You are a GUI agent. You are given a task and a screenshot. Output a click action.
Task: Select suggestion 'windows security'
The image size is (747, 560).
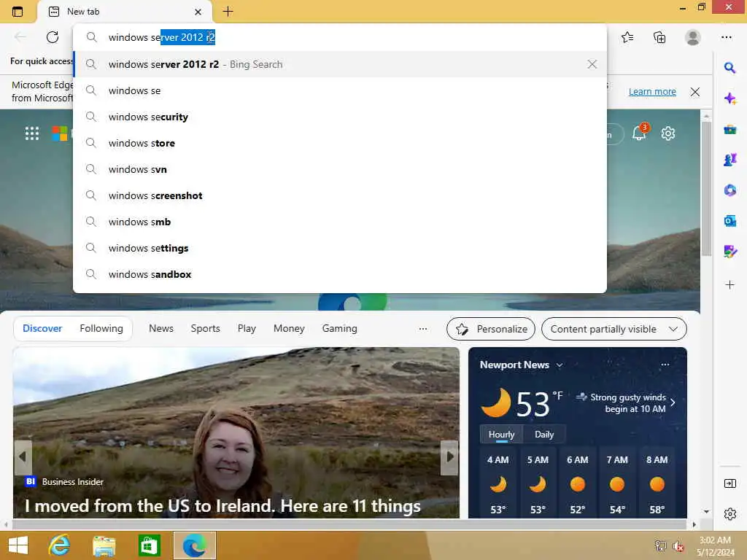tap(340, 117)
